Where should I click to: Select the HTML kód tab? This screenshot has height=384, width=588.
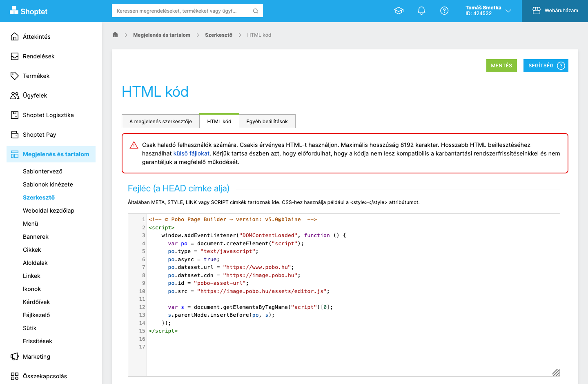click(219, 121)
